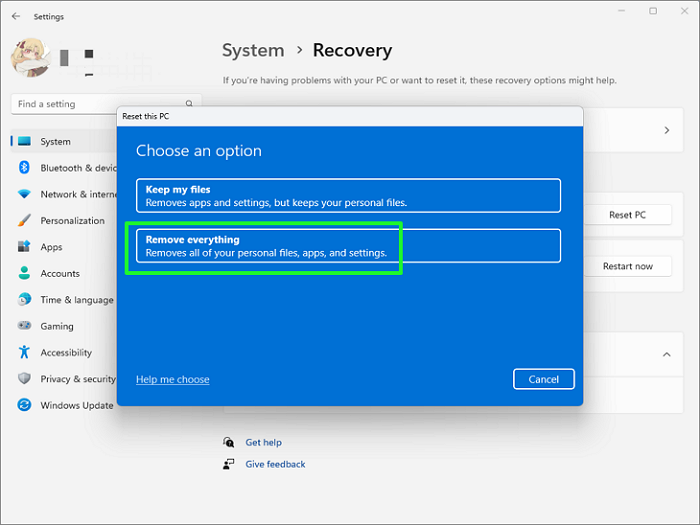Click the Apps icon in sidebar

pos(24,247)
